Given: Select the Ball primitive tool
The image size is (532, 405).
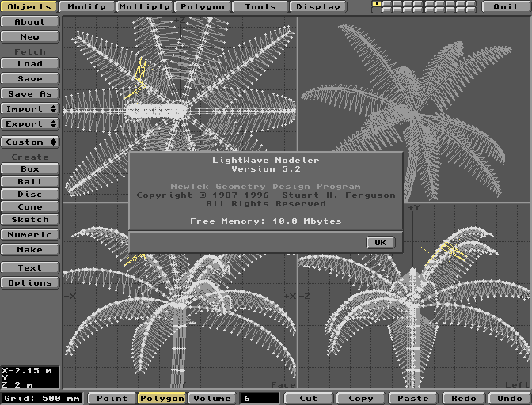Looking at the screenshot, I should [30, 182].
